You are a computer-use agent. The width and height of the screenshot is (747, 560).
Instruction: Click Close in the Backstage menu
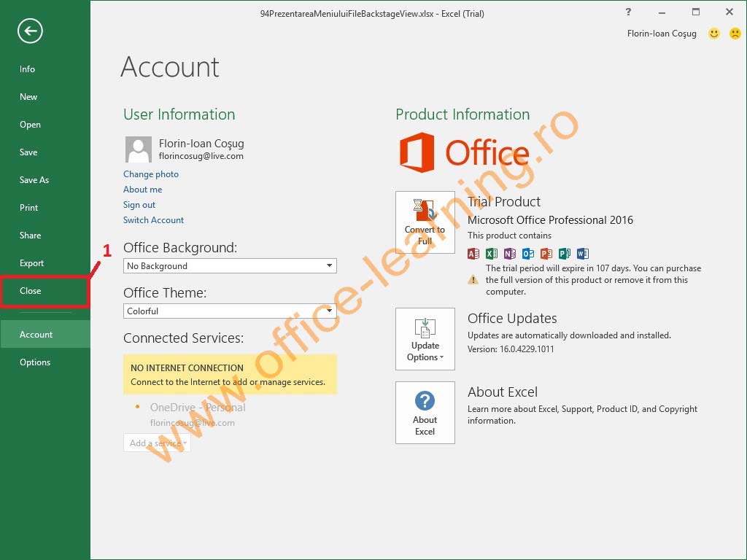(45, 290)
